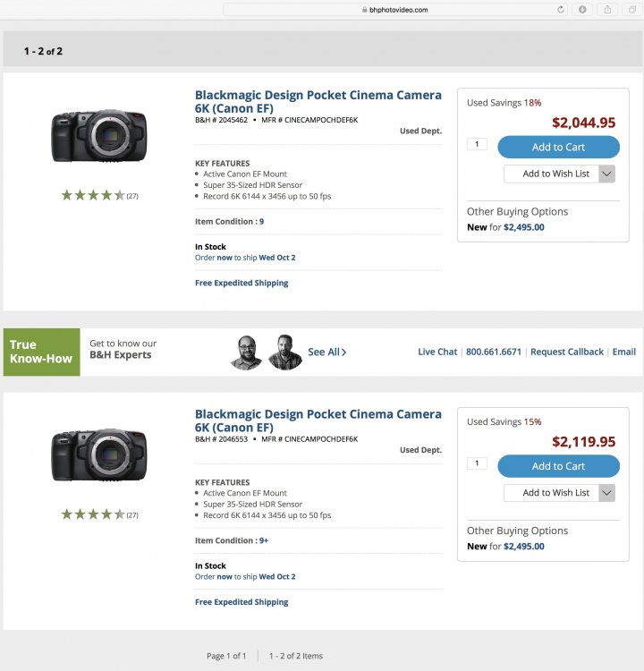The height and width of the screenshot is (671, 644).
Task: Select Request Callback link
Action: point(567,352)
